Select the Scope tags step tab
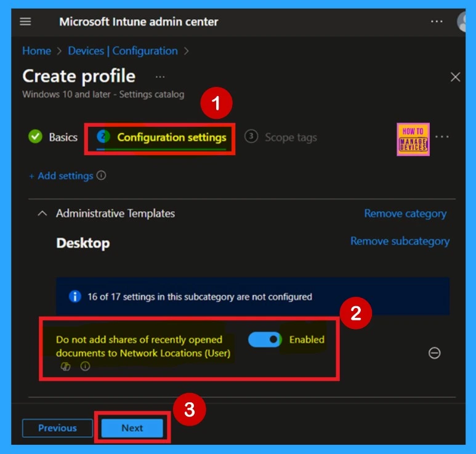The image size is (476, 454). point(281,137)
